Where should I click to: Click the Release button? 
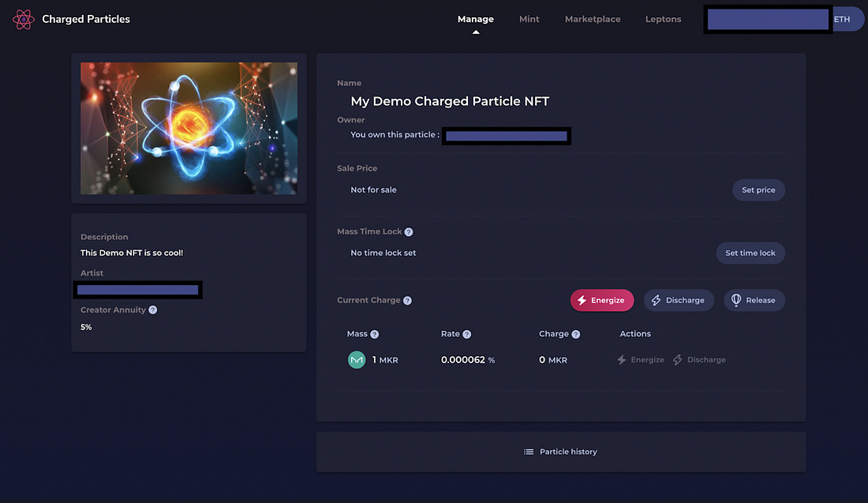pyautogui.click(x=754, y=300)
